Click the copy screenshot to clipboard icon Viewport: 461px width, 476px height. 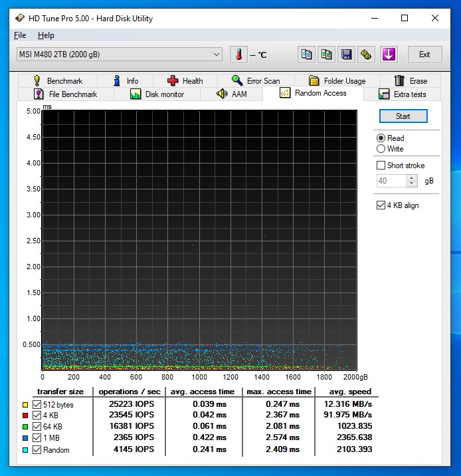pos(326,55)
